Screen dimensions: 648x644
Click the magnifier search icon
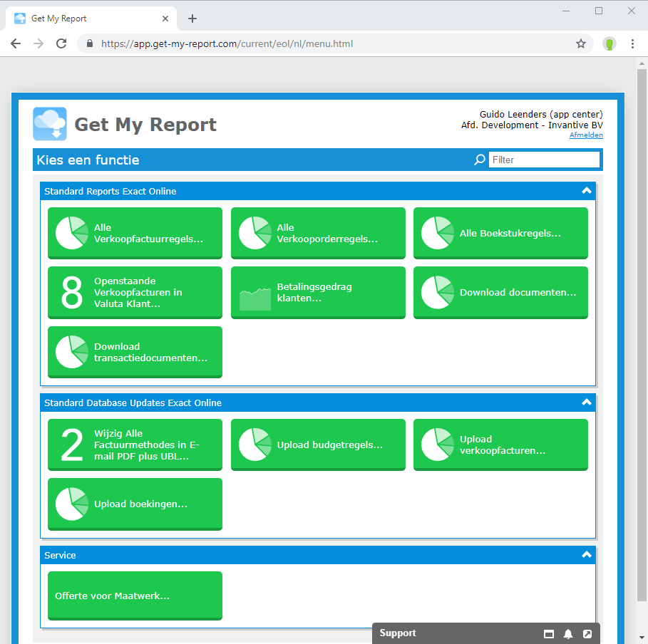pyautogui.click(x=479, y=160)
